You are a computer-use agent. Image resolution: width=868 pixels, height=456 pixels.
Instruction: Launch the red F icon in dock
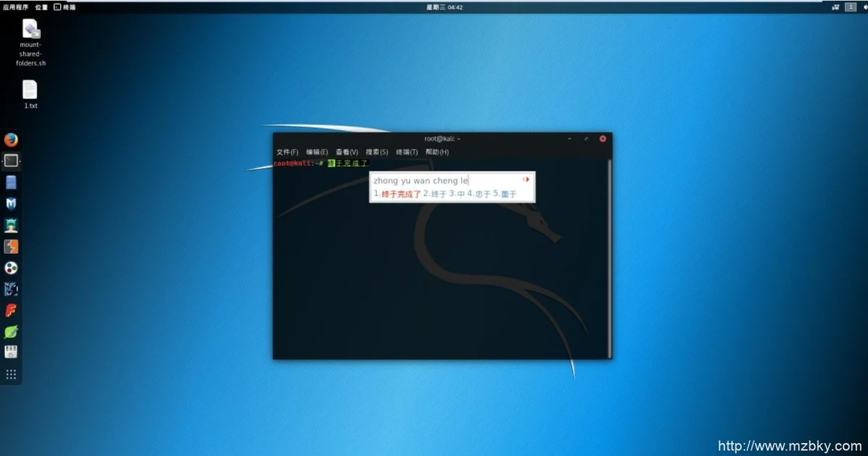pos(11,311)
